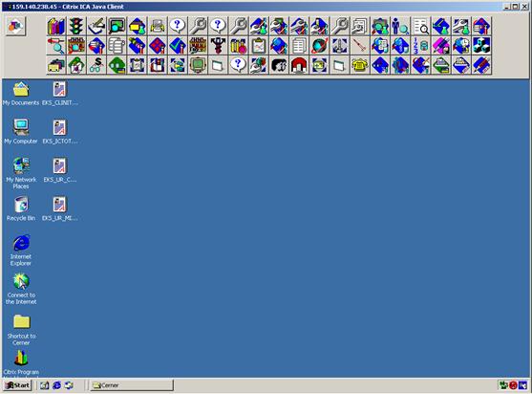Click the printer icon in top toolbar row
This screenshot has height=394, width=532.
coord(158,26)
